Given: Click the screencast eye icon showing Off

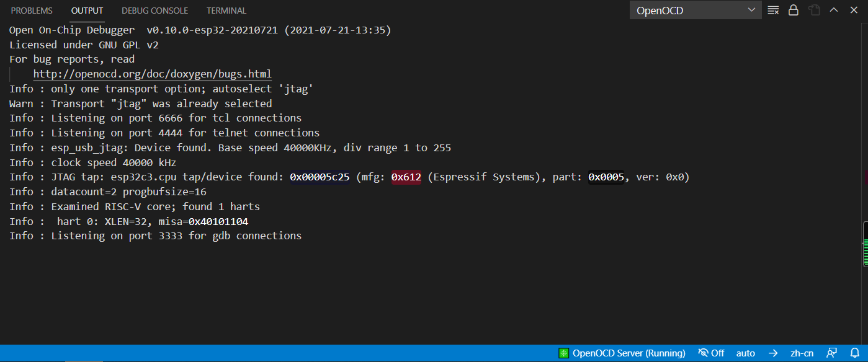Looking at the screenshot, I should point(711,353).
